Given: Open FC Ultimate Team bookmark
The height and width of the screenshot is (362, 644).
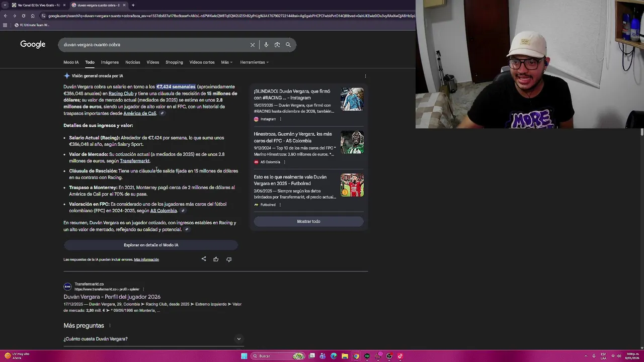Looking at the screenshot, I should tap(32, 25).
